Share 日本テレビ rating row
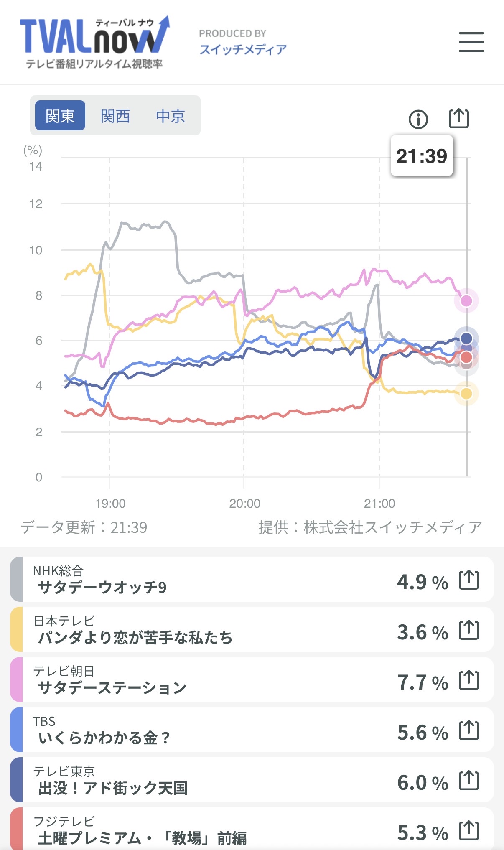This screenshot has width=504, height=850. [468, 630]
